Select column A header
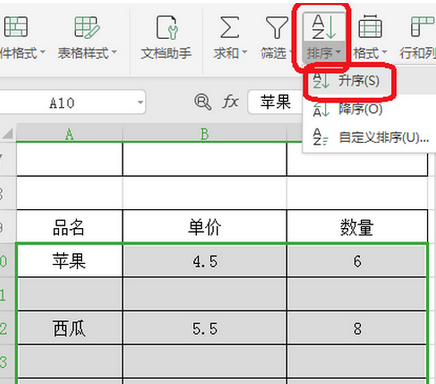The height and width of the screenshot is (384, 436). pos(69,134)
